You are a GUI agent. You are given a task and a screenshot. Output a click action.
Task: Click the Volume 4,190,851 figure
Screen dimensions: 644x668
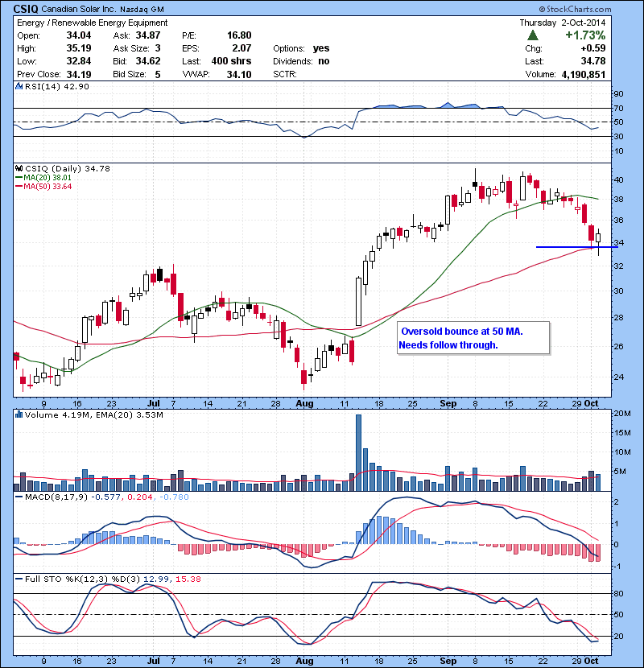click(584, 75)
